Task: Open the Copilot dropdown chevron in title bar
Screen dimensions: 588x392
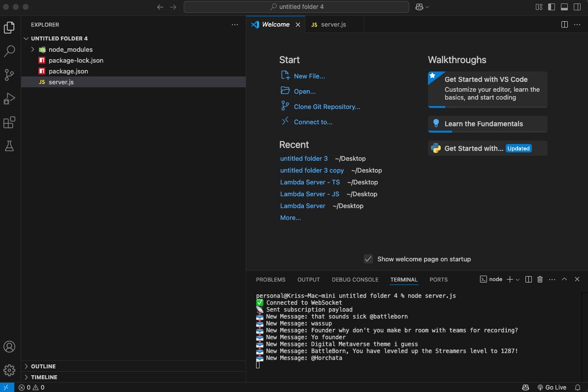Action: point(427,7)
